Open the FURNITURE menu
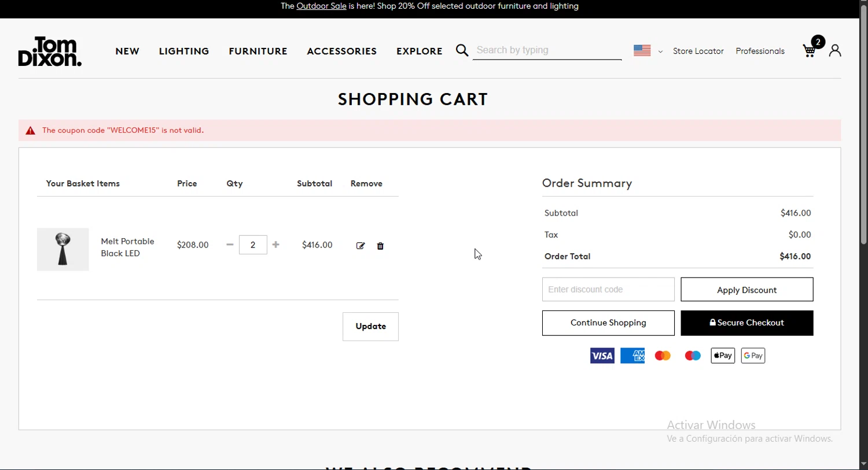The image size is (868, 470). [x=258, y=51]
